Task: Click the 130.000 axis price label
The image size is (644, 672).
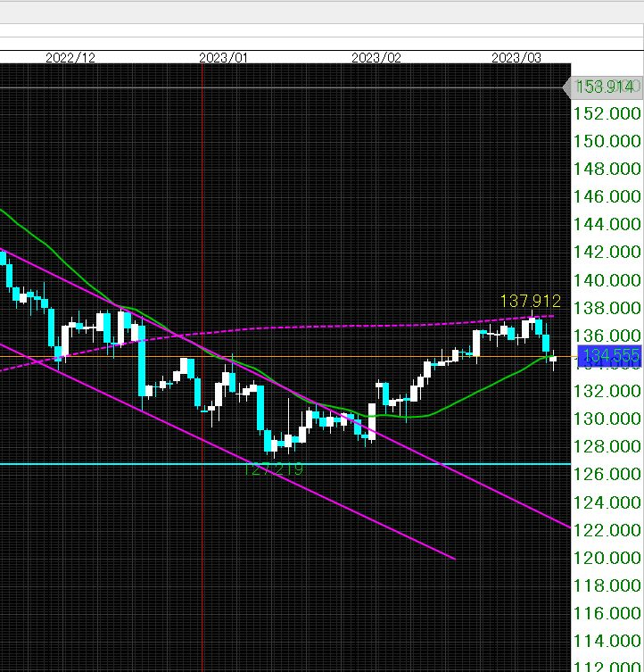Action: [607, 419]
